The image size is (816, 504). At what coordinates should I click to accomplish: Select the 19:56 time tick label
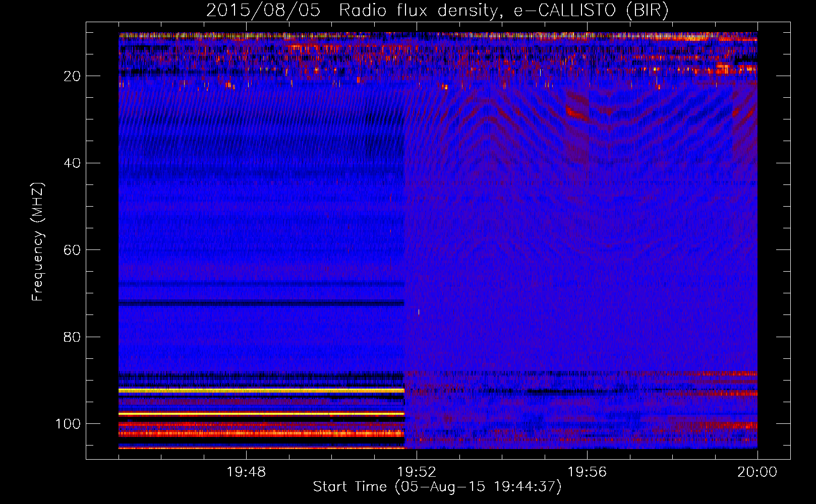587,472
